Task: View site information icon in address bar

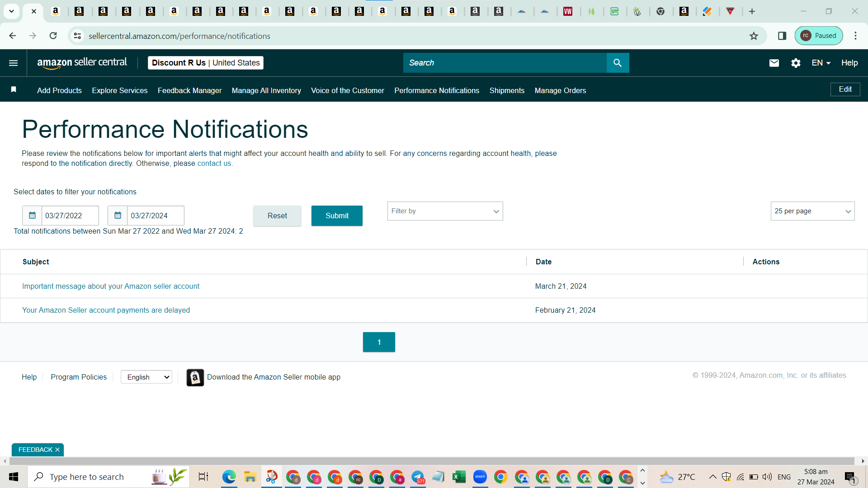Action: coord(78,36)
